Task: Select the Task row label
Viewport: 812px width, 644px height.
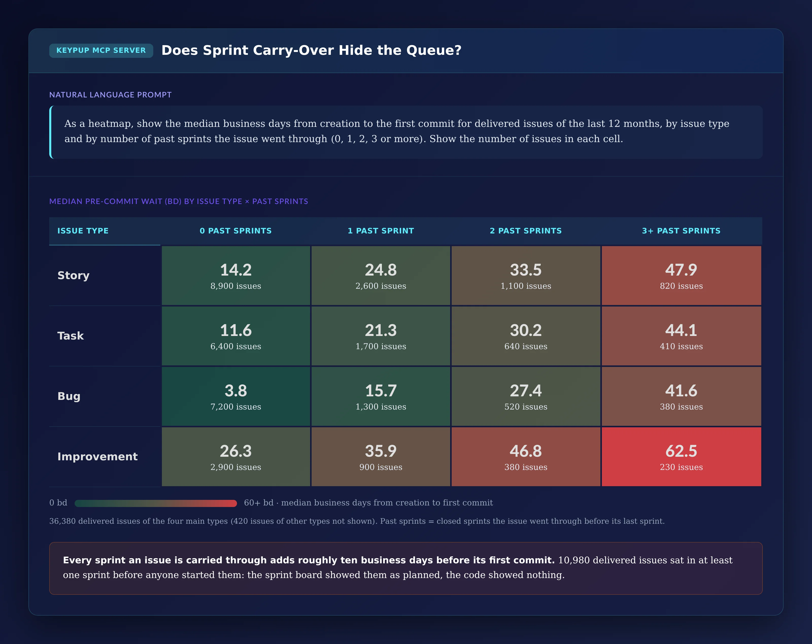Action: tap(71, 336)
